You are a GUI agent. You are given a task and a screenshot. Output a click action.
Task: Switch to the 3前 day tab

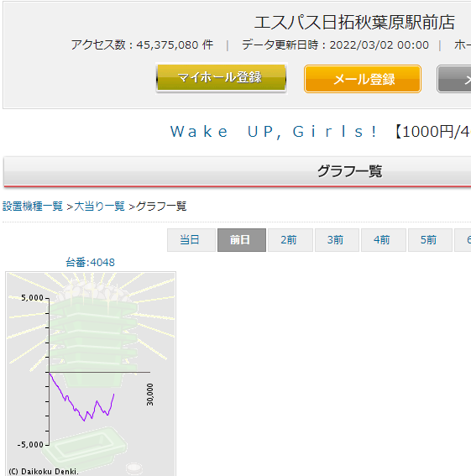click(x=337, y=240)
